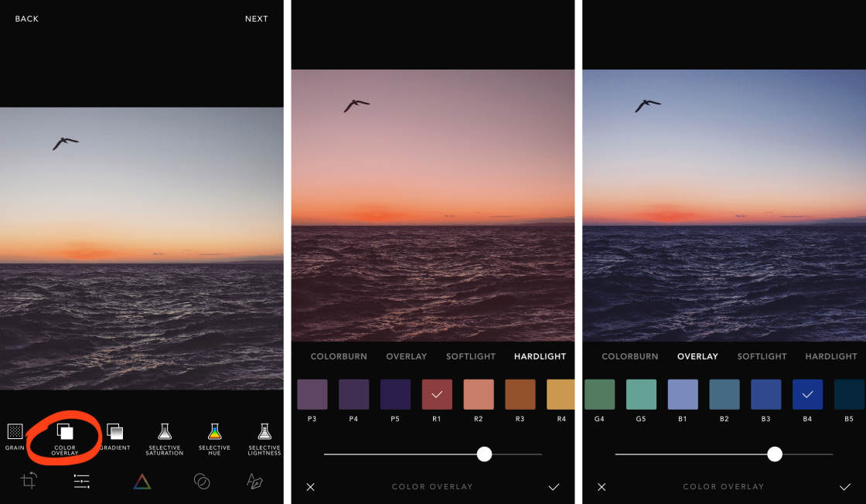Tap the red-tinted photo preview in middle screen
Image resolution: width=866 pixels, height=504 pixels.
[433, 206]
